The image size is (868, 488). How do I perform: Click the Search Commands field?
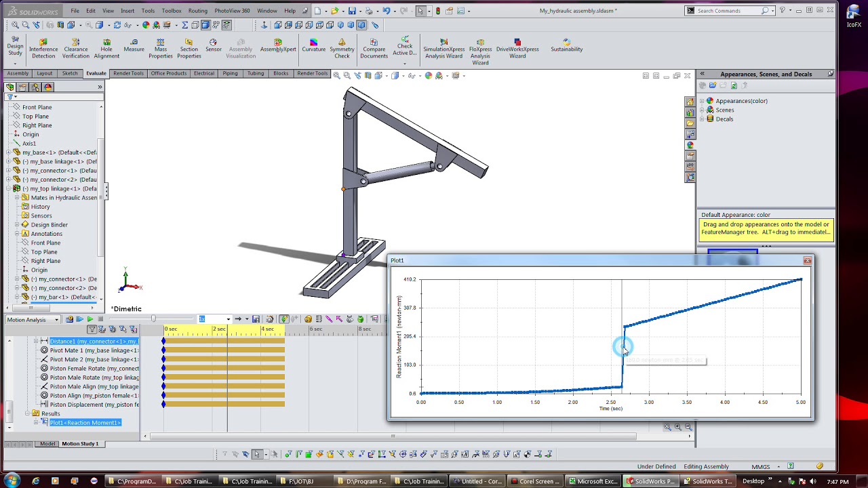pyautogui.click(x=728, y=11)
